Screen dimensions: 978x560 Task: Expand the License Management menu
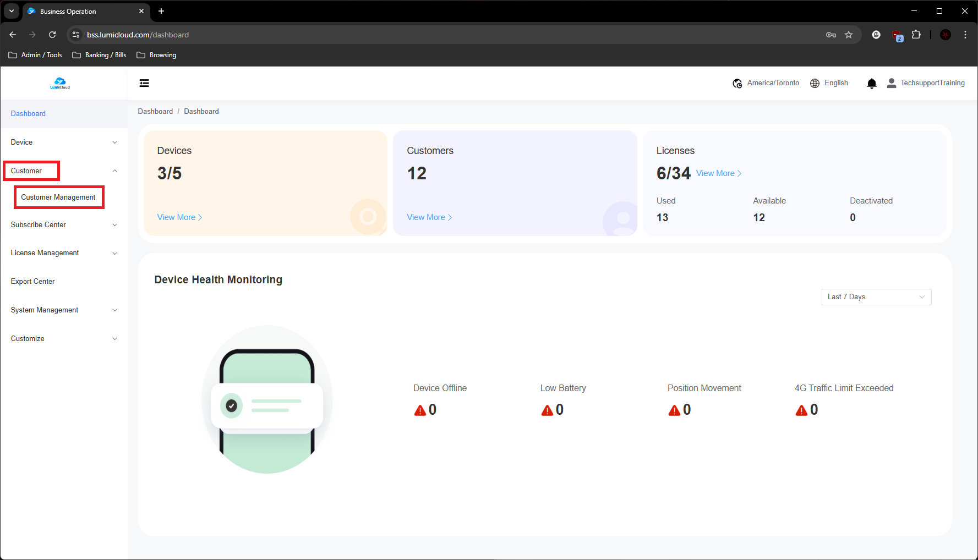click(x=64, y=253)
